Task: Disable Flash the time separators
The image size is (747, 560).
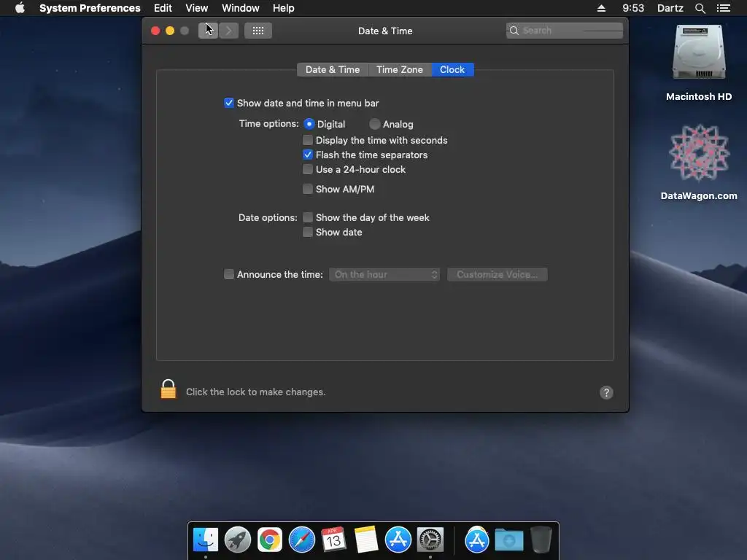Action: [308, 155]
